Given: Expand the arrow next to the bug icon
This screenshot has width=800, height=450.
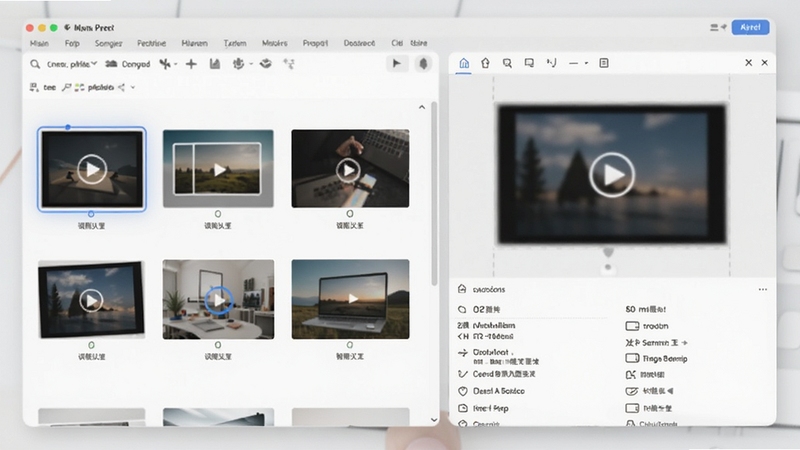Looking at the screenshot, I should tap(251, 64).
